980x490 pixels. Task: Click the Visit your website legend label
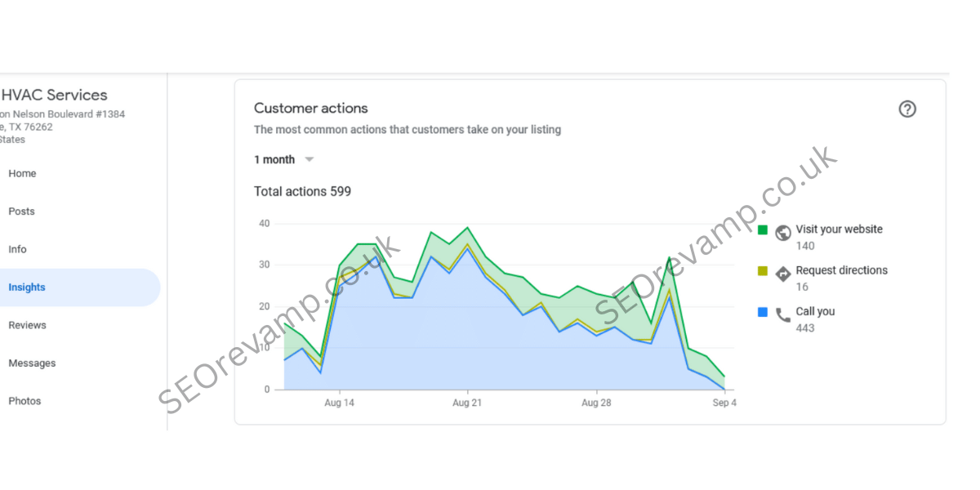[839, 229]
